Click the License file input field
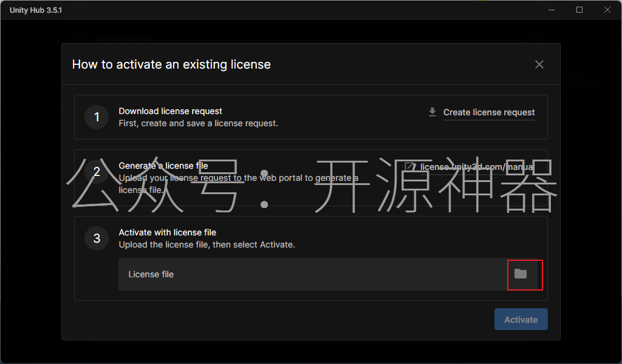 click(x=328, y=274)
